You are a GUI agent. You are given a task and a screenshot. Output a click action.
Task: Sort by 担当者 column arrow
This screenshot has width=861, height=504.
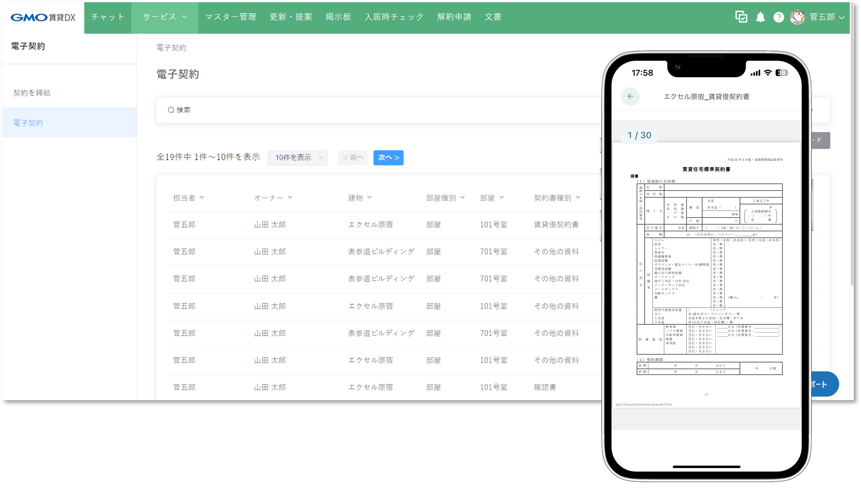[x=202, y=198]
